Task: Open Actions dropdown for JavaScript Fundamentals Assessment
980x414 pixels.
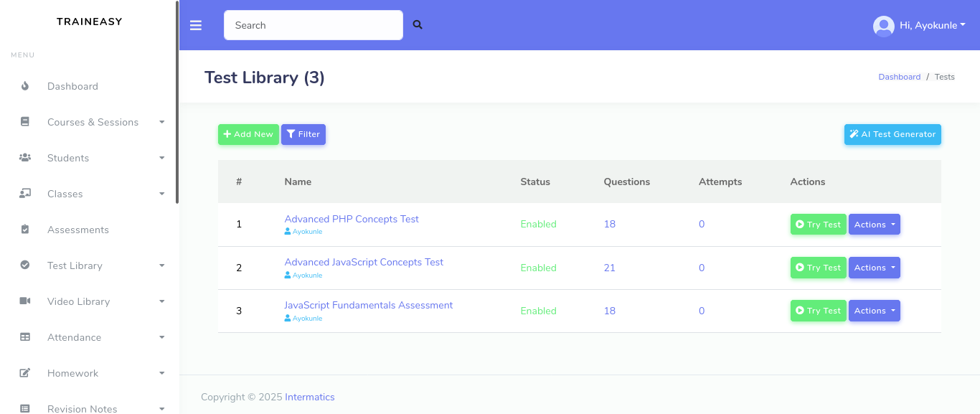Action: pos(874,311)
